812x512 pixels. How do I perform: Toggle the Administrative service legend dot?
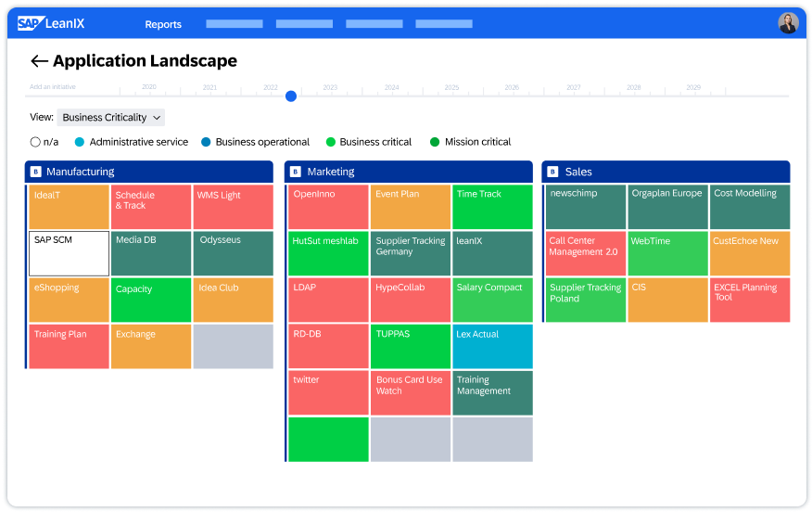point(79,142)
